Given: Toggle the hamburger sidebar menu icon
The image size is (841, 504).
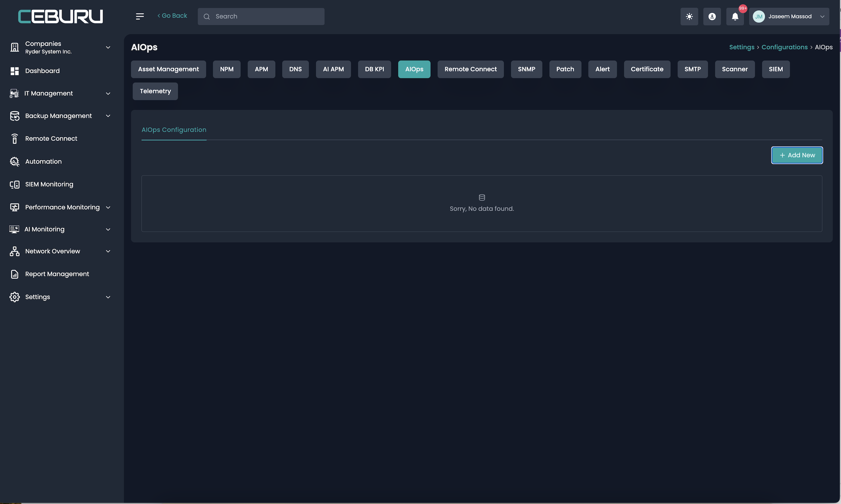Looking at the screenshot, I should coord(140,16).
